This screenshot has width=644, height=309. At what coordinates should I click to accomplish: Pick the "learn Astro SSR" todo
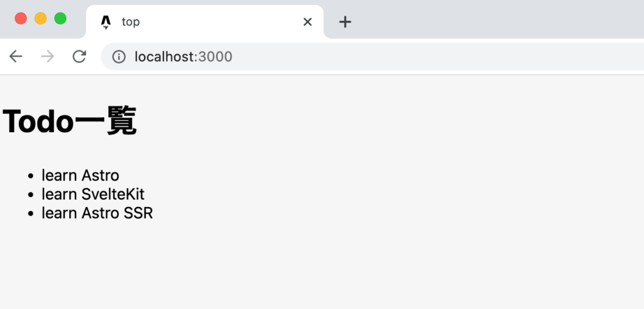(97, 213)
